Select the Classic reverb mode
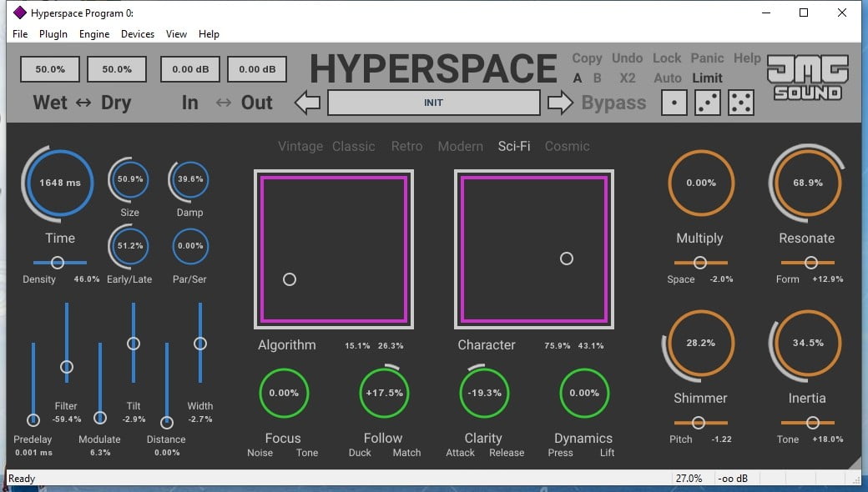Screen dimensions: 868x492 354,147
